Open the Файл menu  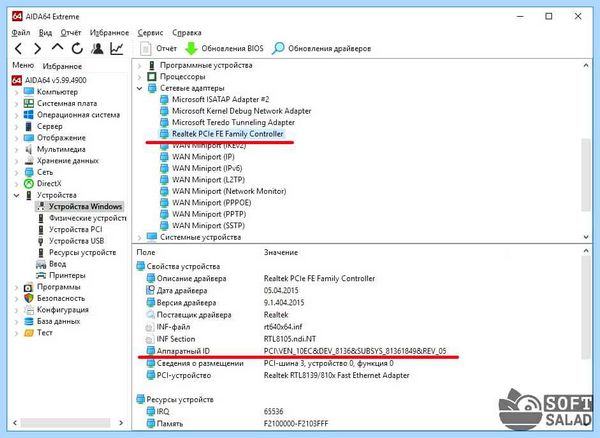click(21, 33)
